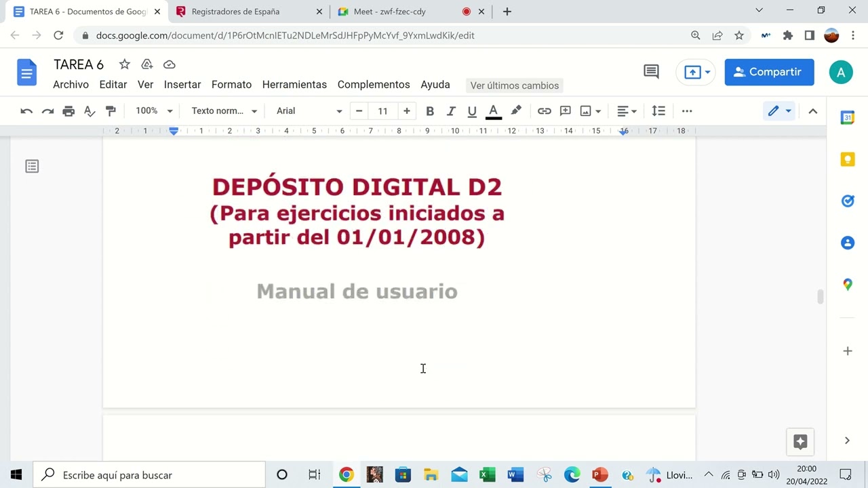Open the highlight color marker tool
The image size is (868, 488).
(516, 111)
